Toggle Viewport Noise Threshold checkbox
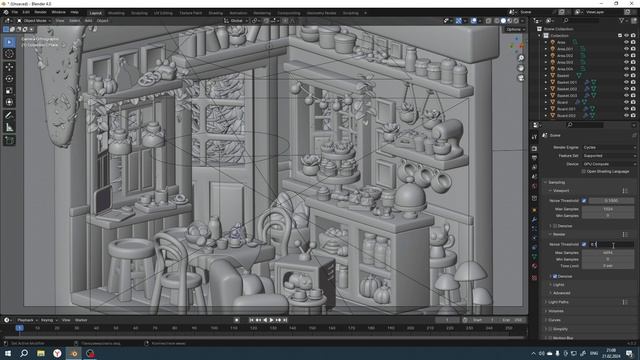The width and height of the screenshot is (640, 360). (584, 200)
